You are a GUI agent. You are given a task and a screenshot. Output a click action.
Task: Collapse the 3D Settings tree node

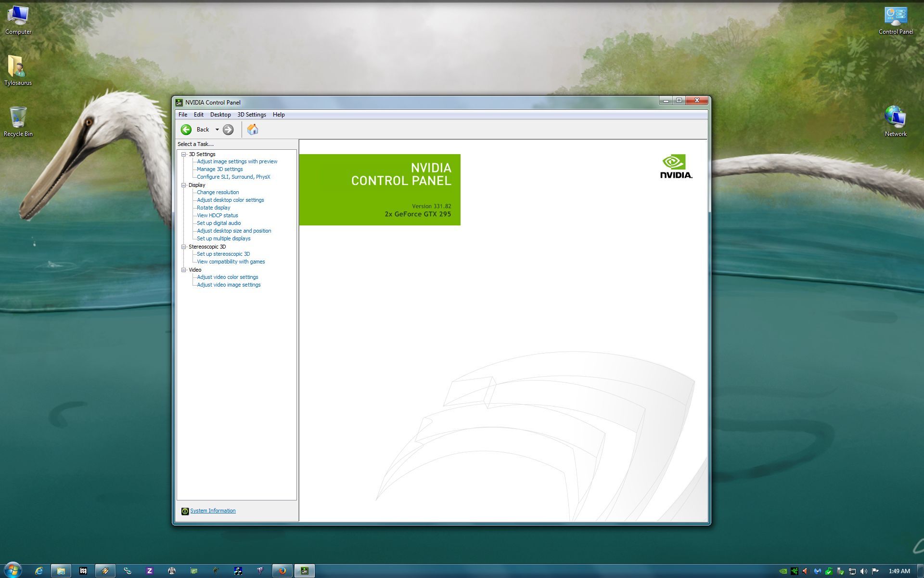click(x=183, y=154)
